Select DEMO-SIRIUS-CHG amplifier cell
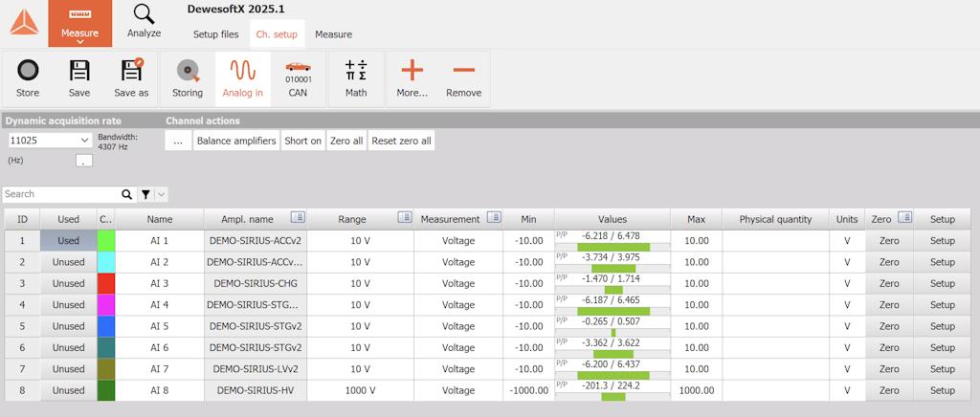Screen dimensions: 980x417 tap(255, 283)
